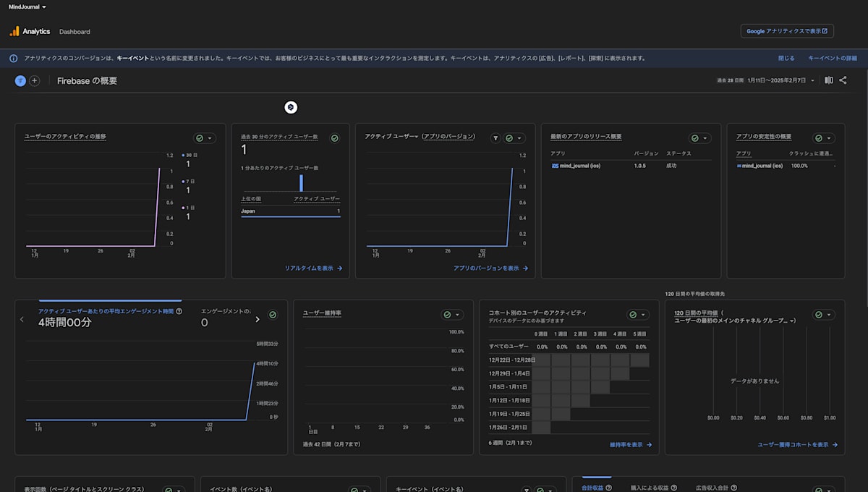Open status dropdown on 表示回数 card
Screen dimensions: 868x492
coord(174,490)
